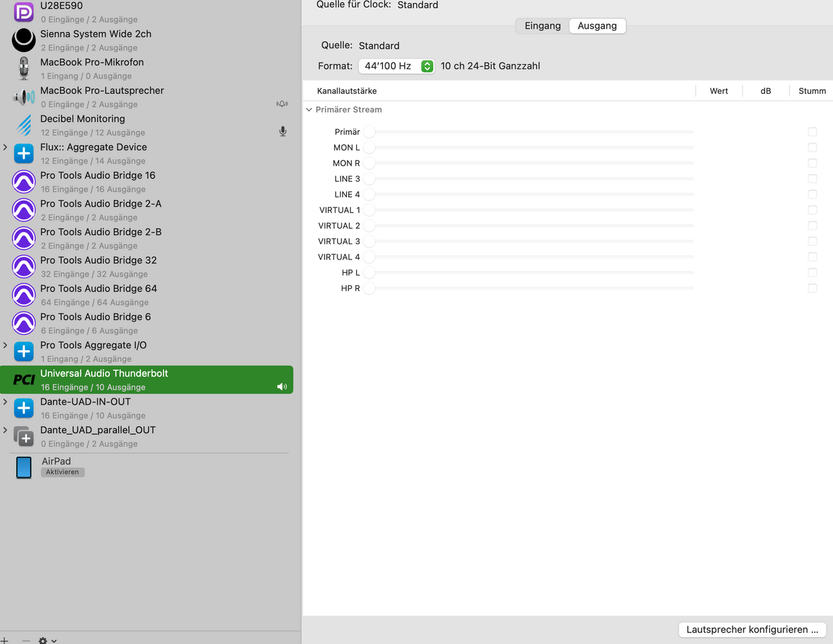833x644 pixels.
Task: Open the gear actions menu
Action: click(x=47, y=641)
